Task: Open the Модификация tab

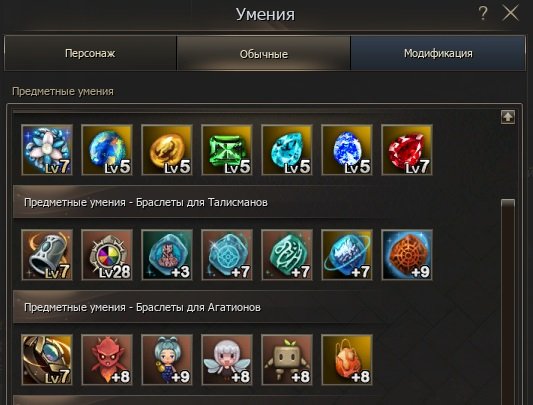Action: click(x=438, y=53)
